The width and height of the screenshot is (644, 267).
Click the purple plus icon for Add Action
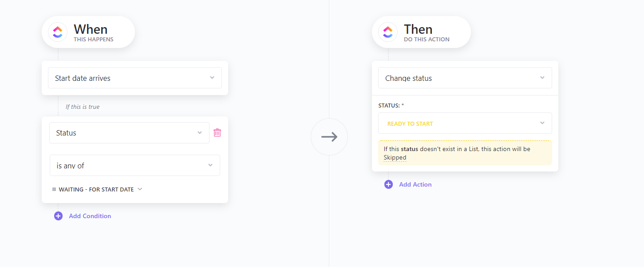coord(388,184)
